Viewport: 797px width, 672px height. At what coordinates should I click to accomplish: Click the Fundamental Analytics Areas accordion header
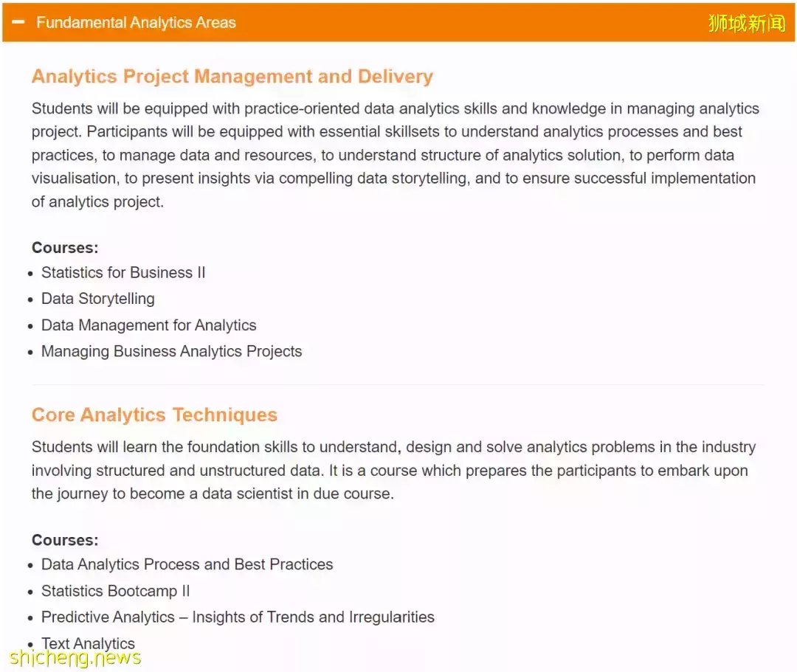pos(398,22)
